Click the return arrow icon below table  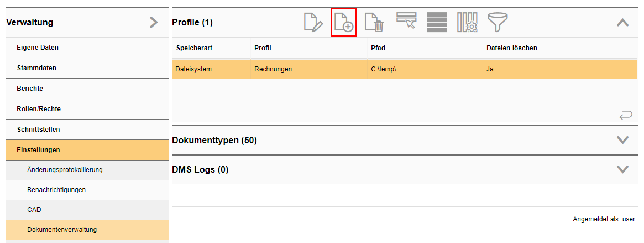(625, 115)
